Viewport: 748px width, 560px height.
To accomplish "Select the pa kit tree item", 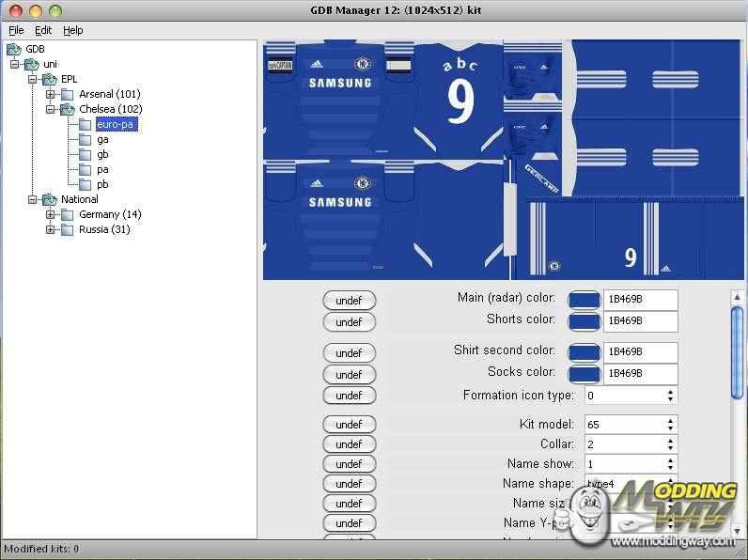I will pyautogui.click(x=102, y=169).
